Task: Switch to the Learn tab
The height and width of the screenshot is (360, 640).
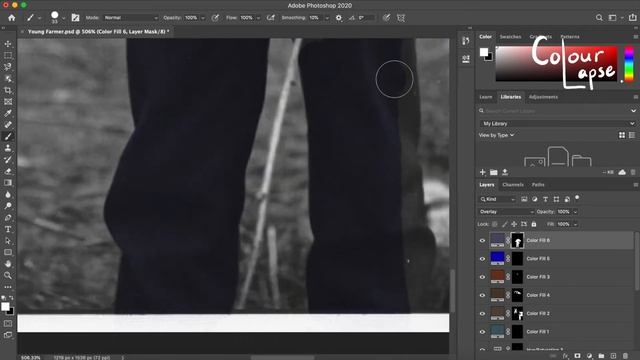Action: tap(486, 97)
